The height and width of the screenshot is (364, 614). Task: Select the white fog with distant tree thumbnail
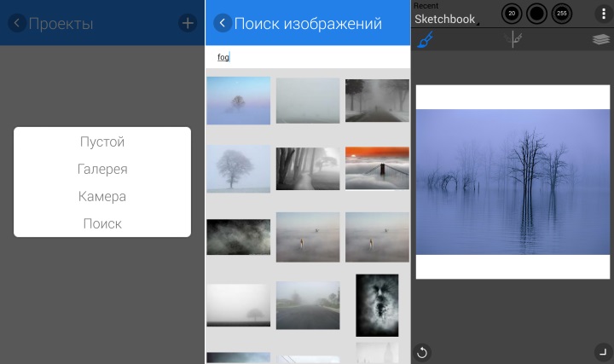[239, 305]
